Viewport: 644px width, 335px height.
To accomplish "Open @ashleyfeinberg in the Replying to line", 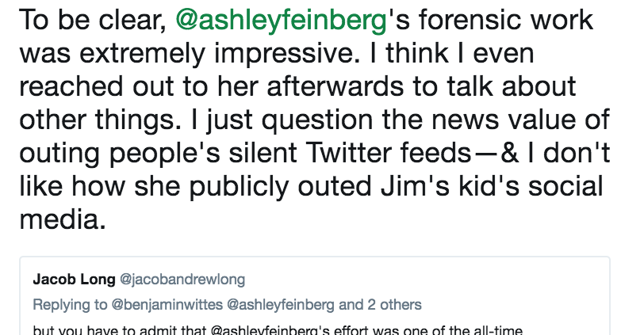I will (281, 305).
